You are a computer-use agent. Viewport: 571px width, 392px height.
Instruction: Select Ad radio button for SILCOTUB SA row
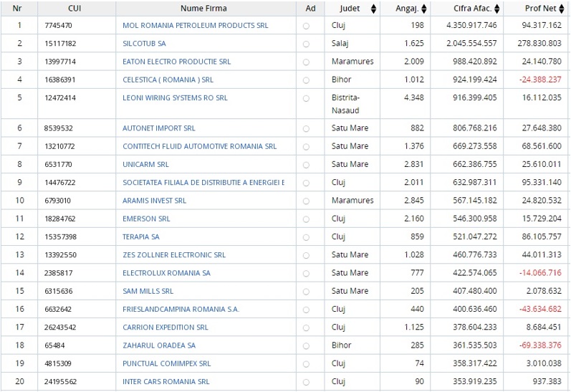306,44
